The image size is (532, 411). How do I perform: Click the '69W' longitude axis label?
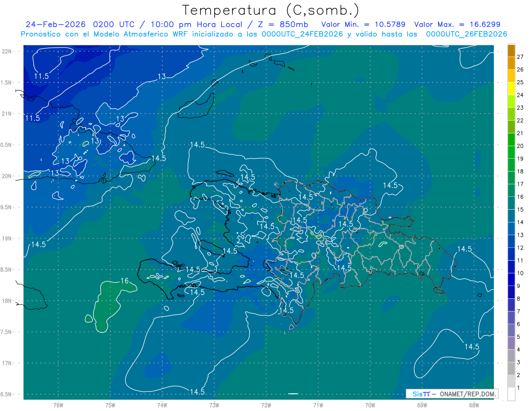422,405
